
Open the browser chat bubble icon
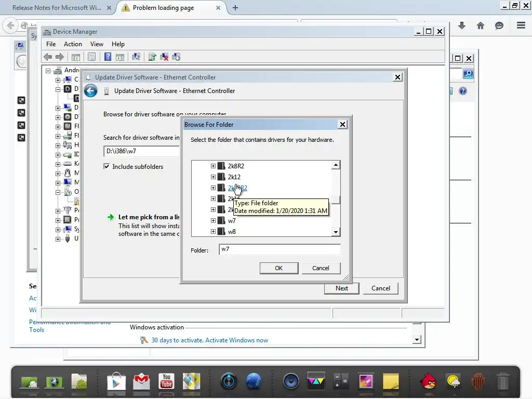tap(499, 25)
